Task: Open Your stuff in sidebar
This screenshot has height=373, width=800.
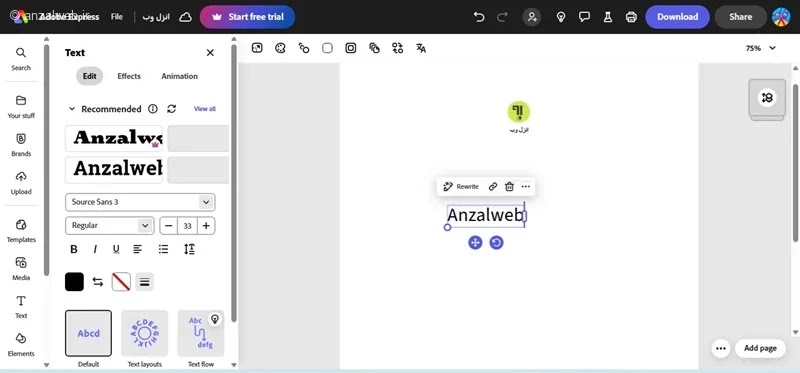Action: click(21, 107)
